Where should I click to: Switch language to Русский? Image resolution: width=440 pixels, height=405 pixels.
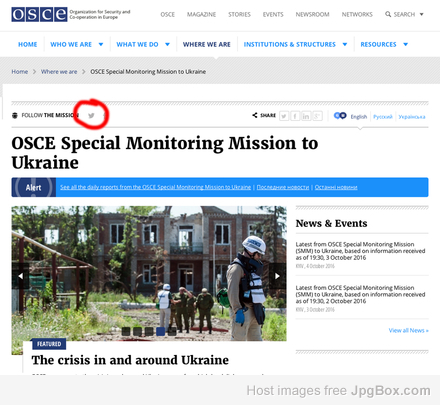pos(383,117)
